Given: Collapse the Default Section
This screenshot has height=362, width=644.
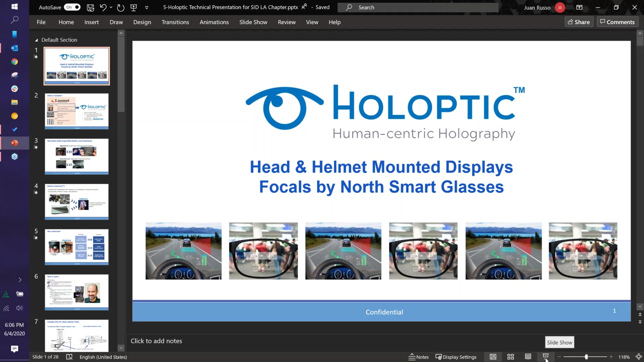Looking at the screenshot, I should [x=36, y=40].
